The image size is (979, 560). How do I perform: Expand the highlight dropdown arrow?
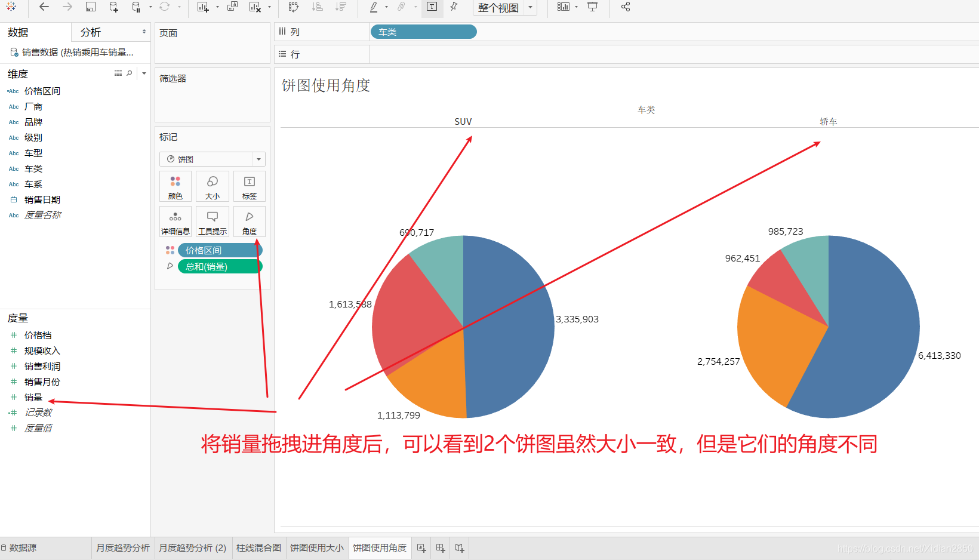[387, 7]
